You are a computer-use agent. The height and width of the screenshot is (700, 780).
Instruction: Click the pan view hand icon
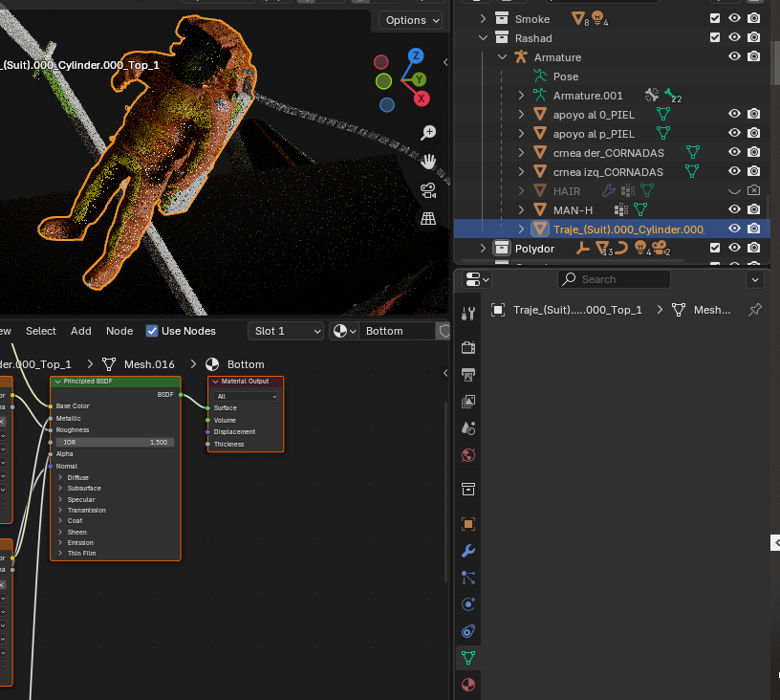(428, 162)
